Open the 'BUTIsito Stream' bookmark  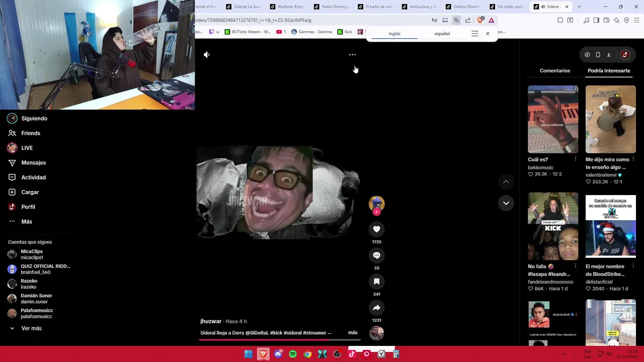click(x=248, y=32)
